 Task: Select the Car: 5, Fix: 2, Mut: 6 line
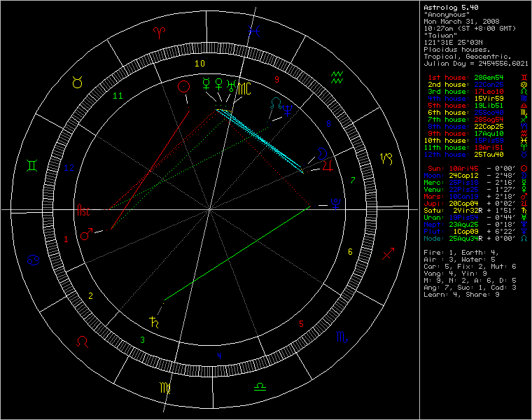click(x=470, y=267)
